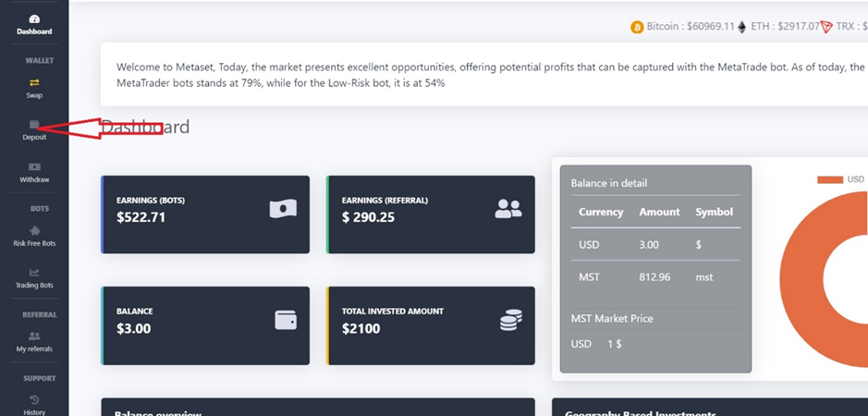Click the My referrals people icon
The height and width of the screenshot is (416, 868).
click(x=34, y=336)
